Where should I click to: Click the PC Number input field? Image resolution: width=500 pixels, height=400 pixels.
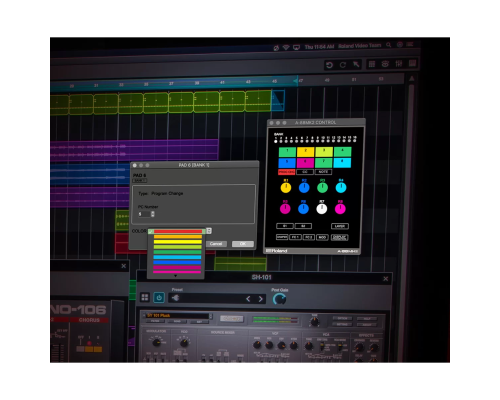click(144, 214)
